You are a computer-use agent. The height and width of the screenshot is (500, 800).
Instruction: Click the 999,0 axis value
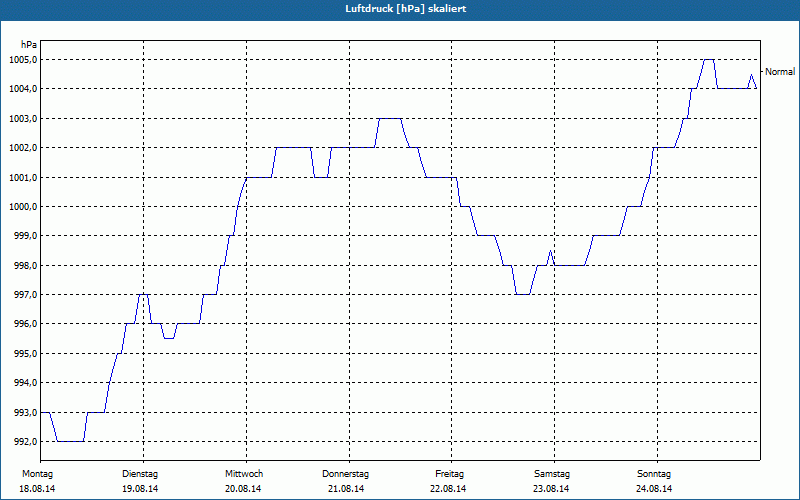click(24, 236)
